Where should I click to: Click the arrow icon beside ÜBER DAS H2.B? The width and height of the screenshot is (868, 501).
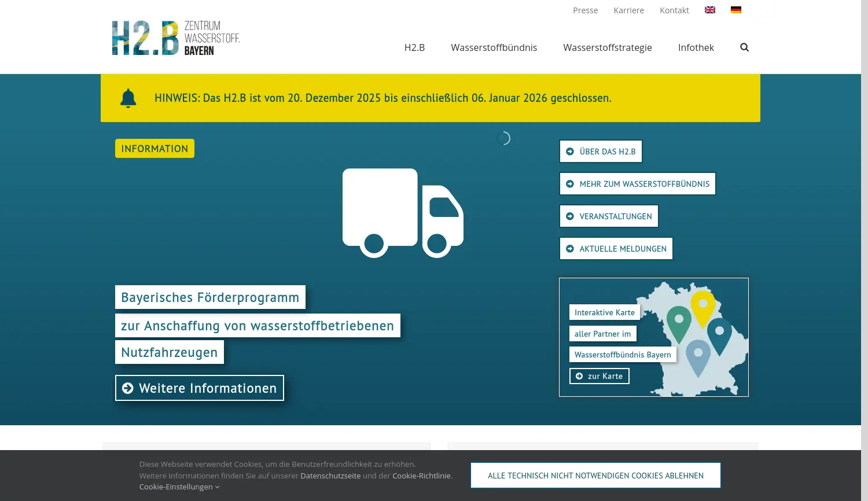pyautogui.click(x=570, y=151)
